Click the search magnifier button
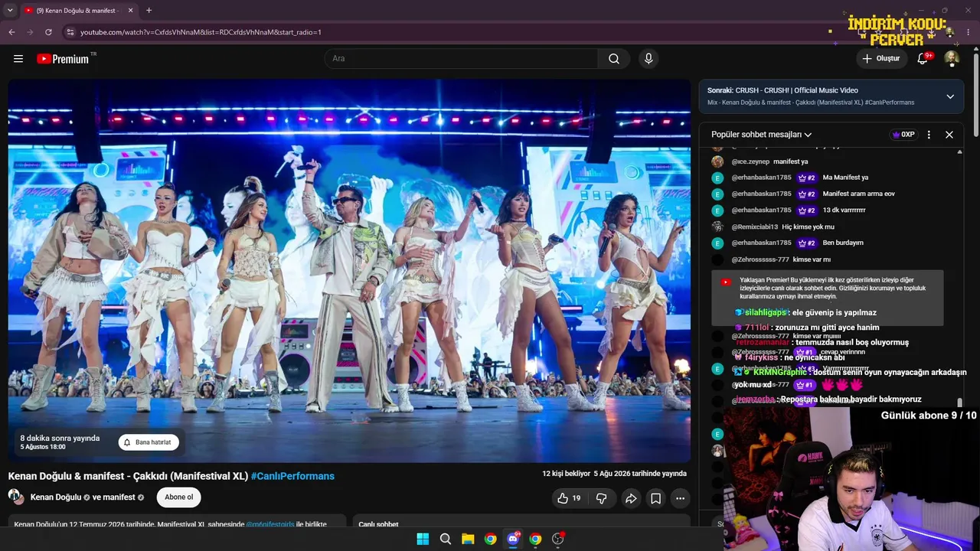This screenshot has height=551, width=980. pyautogui.click(x=614, y=59)
